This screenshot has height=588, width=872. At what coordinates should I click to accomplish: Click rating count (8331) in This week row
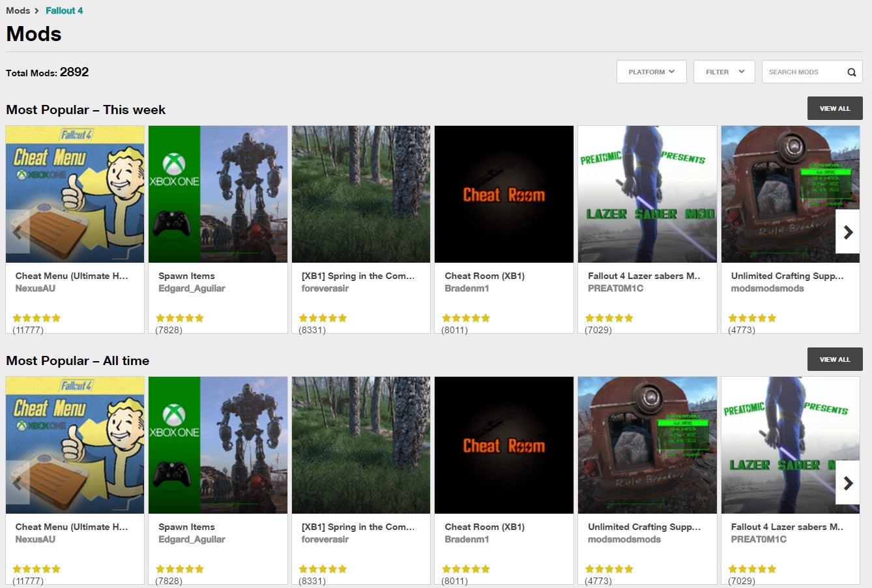pyautogui.click(x=312, y=330)
